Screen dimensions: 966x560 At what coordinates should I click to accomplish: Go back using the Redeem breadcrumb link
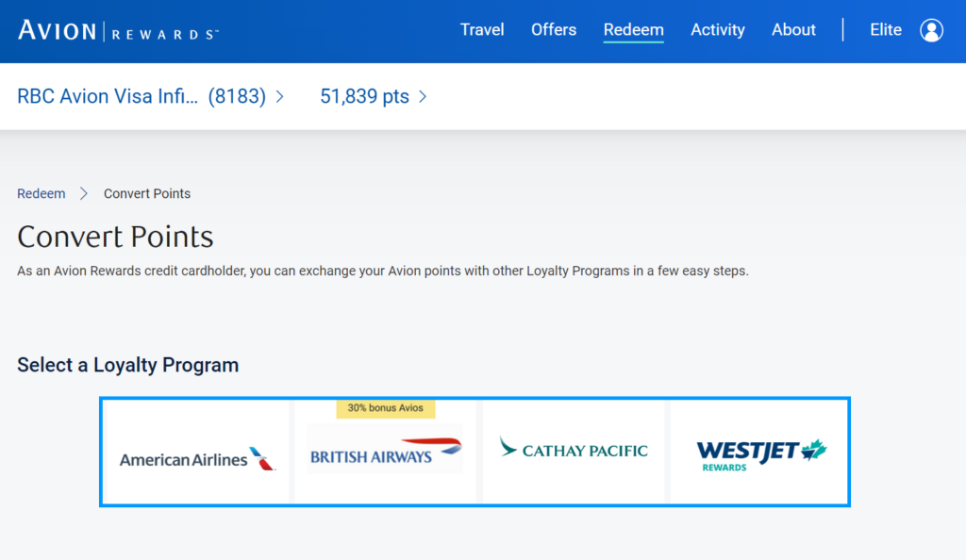[x=41, y=193]
